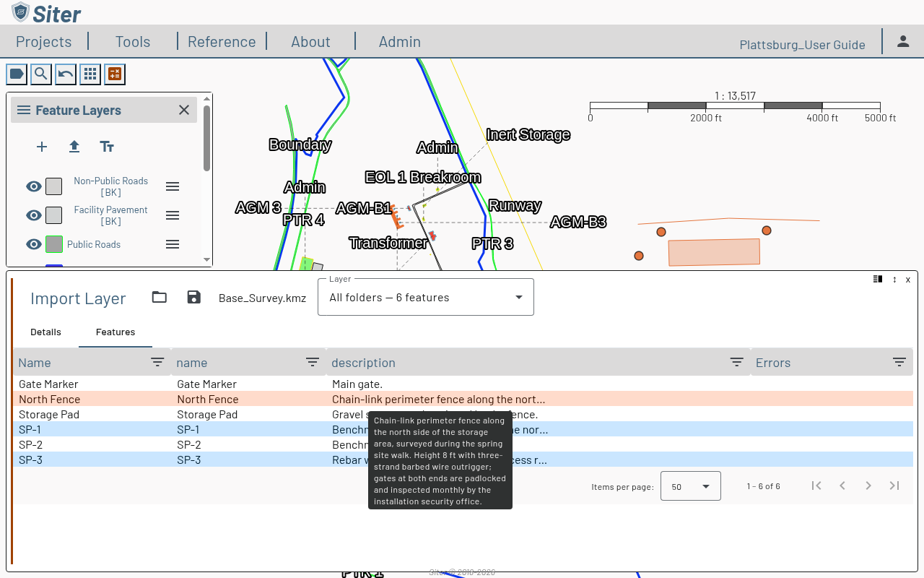Click the Runway map label
The image size is (924, 578).
point(515,205)
